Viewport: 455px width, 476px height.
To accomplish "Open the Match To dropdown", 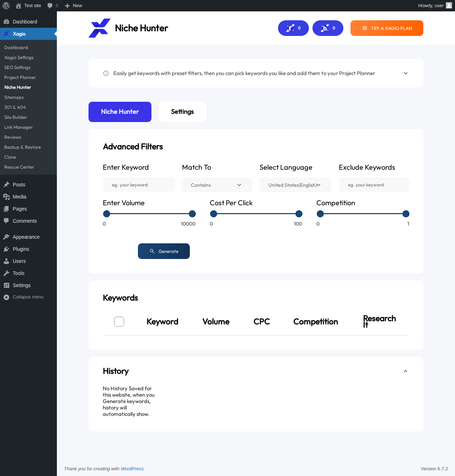I will [217, 185].
